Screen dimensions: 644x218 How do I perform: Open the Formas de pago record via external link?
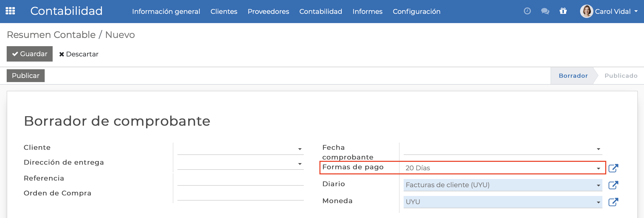[x=614, y=168]
